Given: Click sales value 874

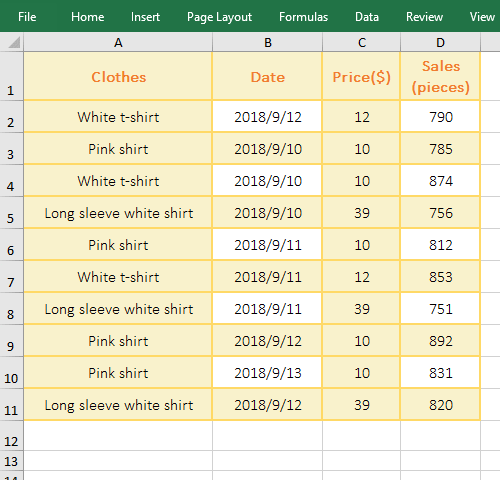Looking at the screenshot, I should 440,181.
